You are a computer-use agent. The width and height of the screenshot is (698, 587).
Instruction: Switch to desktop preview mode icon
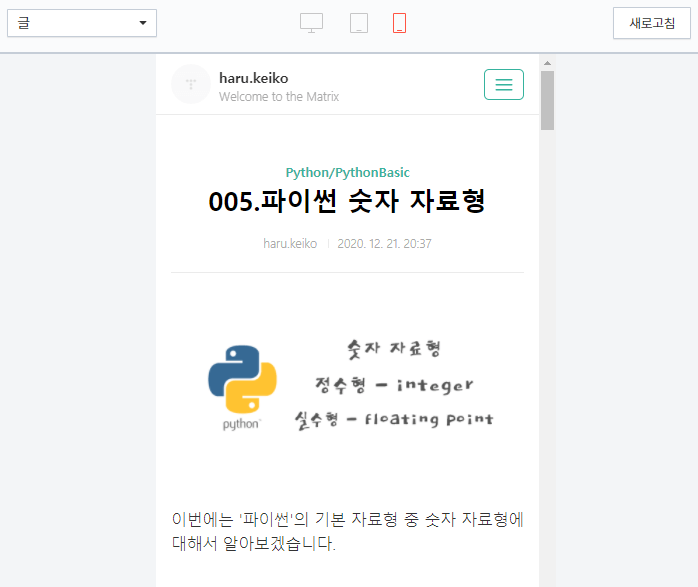[311, 23]
